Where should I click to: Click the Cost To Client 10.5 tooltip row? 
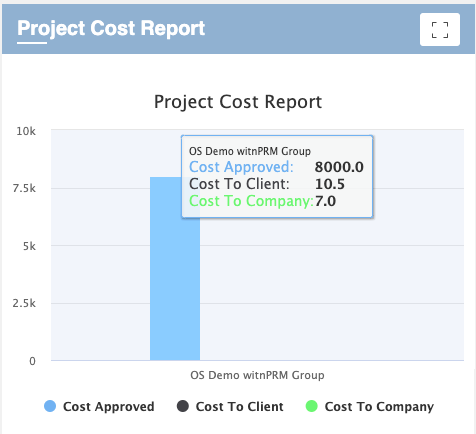point(267,184)
